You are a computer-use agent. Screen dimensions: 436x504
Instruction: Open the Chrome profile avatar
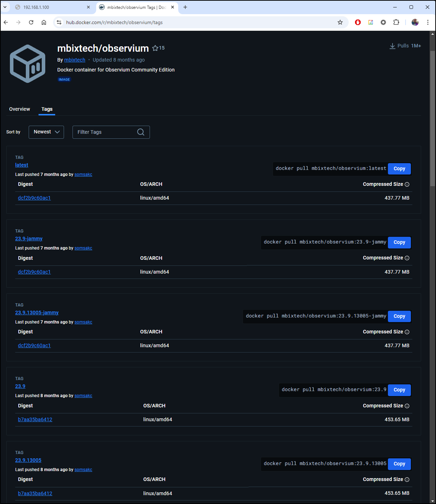tap(415, 22)
